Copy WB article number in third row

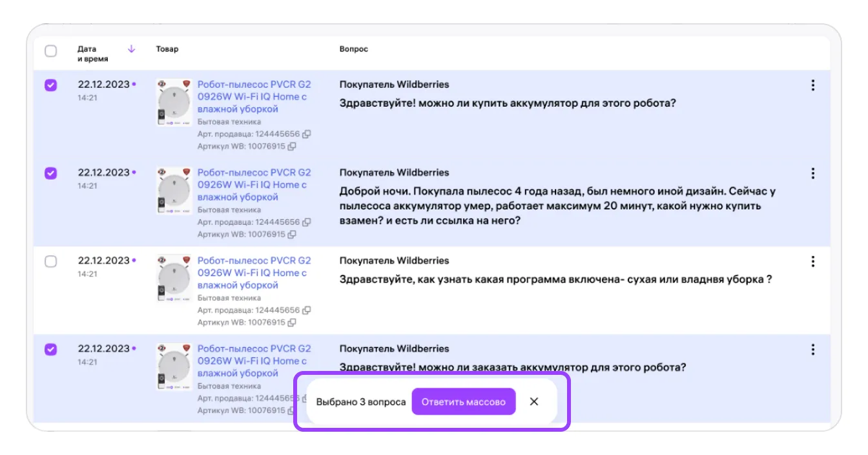(292, 323)
